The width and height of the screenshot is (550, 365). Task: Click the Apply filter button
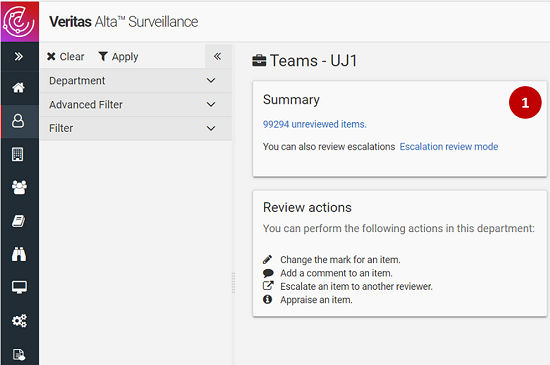pos(118,56)
